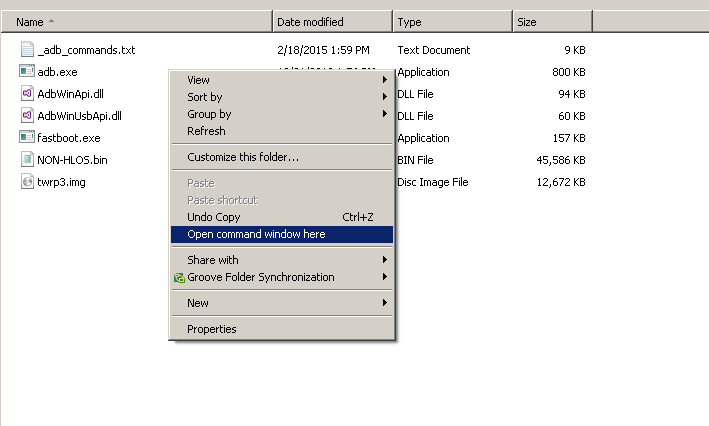
Task: Open Properties from the context menu
Action: click(x=212, y=329)
